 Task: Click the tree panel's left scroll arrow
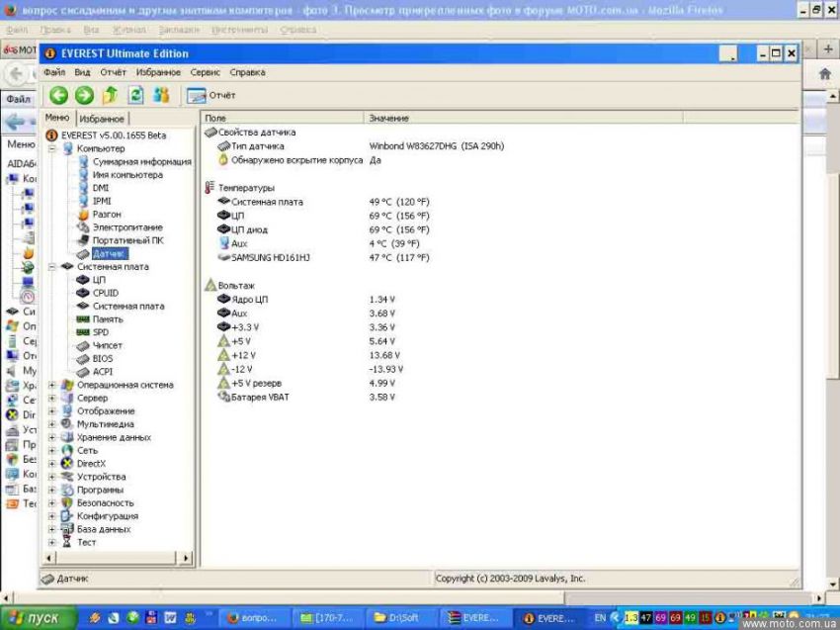48,558
